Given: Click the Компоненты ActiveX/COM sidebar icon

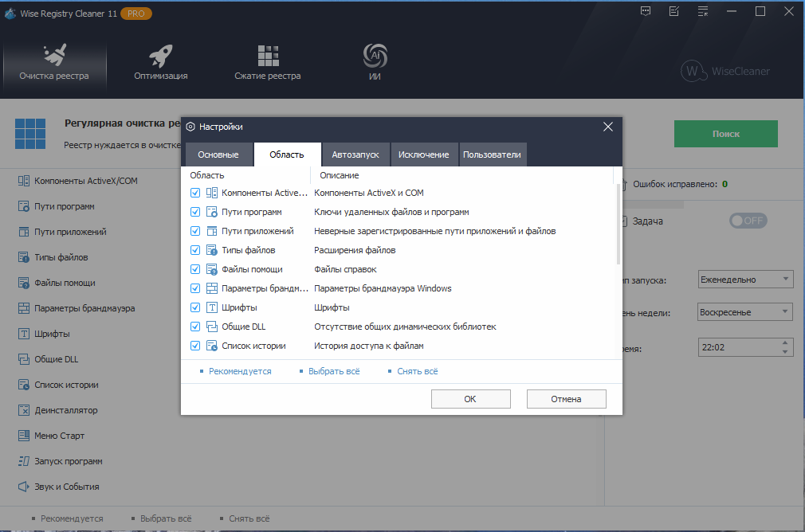Looking at the screenshot, I should [x=24, y=181].
